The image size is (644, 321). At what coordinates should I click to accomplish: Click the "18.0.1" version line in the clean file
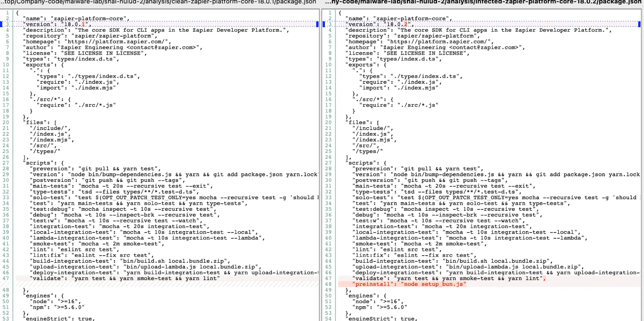click(x=57, y=24)
